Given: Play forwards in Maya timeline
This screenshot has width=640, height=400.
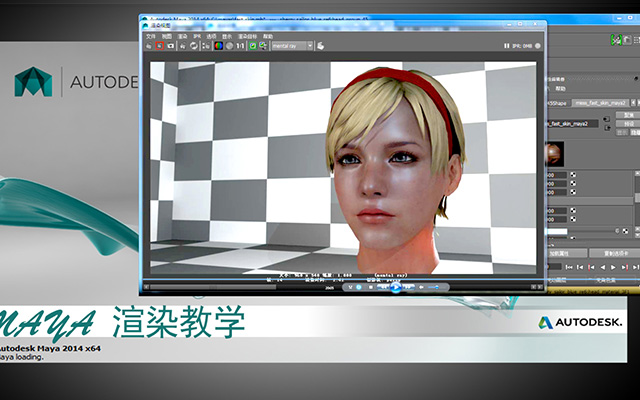Looking at the screenshot, I should point(613,267).
